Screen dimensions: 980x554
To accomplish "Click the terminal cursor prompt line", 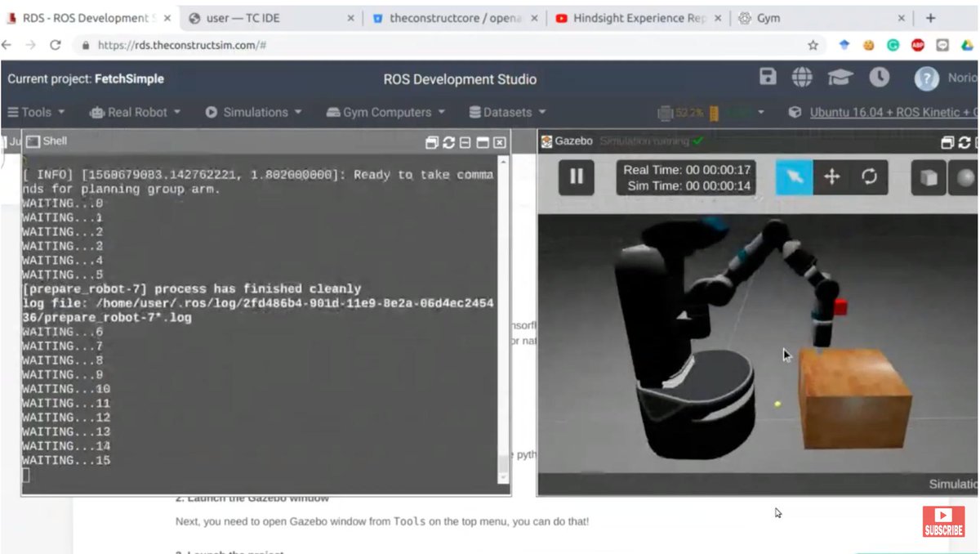I will point(26,475).
